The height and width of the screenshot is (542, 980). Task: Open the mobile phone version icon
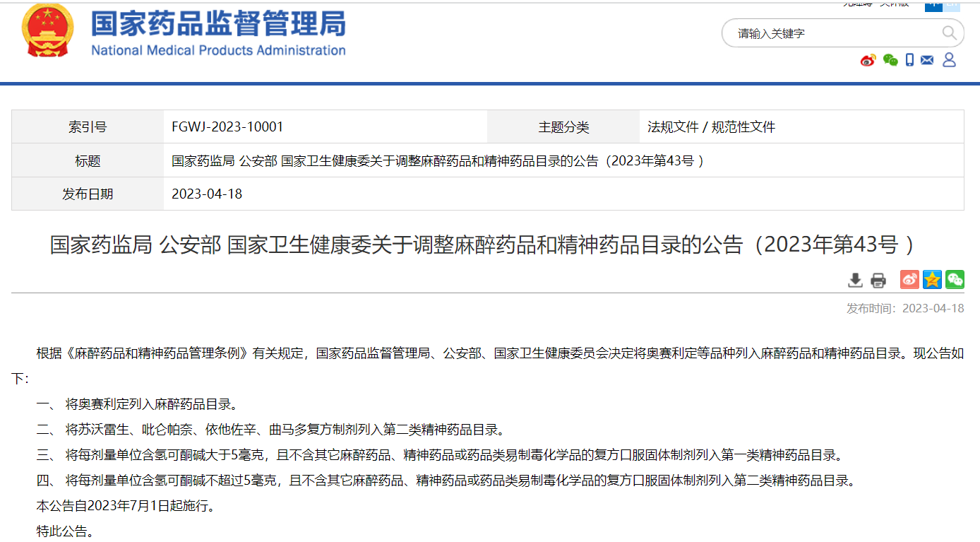click(909, 60)
